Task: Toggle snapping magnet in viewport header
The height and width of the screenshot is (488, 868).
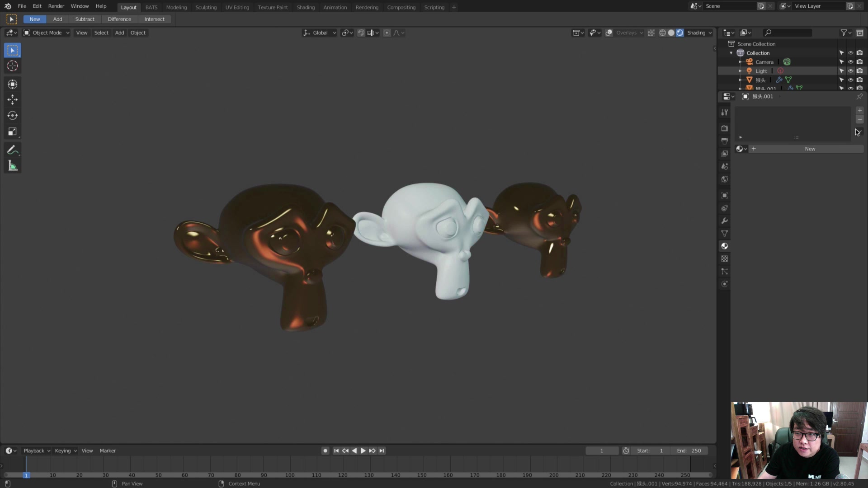Action: (x=361, y=33)
